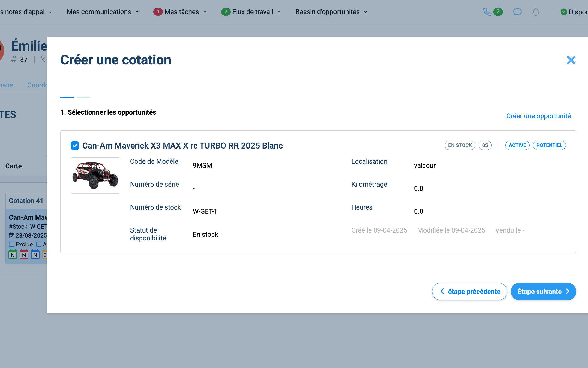Image resolution: width=588 pixels, height=368 pixels.
Task: Expand the notes d'appel dropdown menu
Action: click(26, 12)
